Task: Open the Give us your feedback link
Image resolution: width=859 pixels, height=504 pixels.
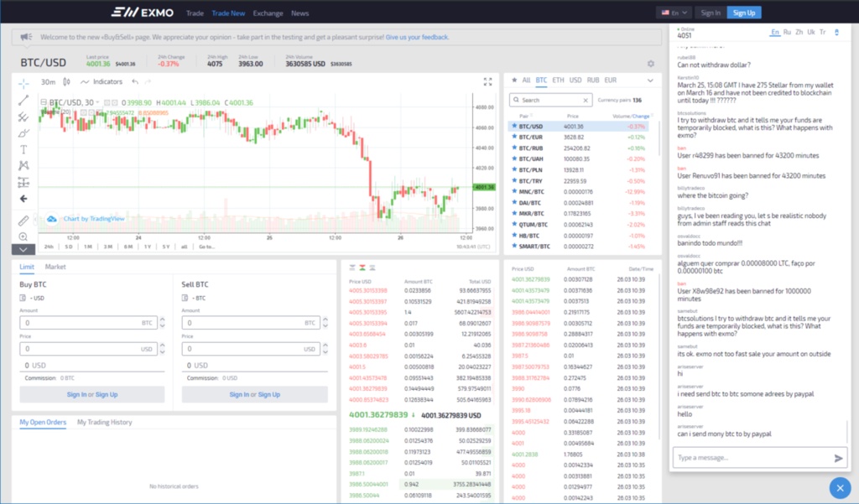Action: click(417, 37)
